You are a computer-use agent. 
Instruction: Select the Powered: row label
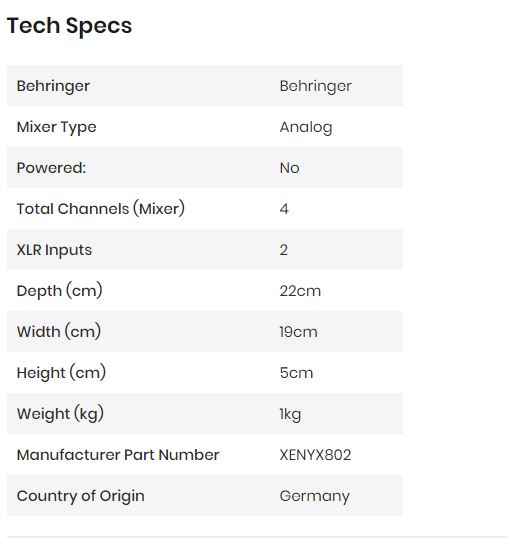[51, 168]
